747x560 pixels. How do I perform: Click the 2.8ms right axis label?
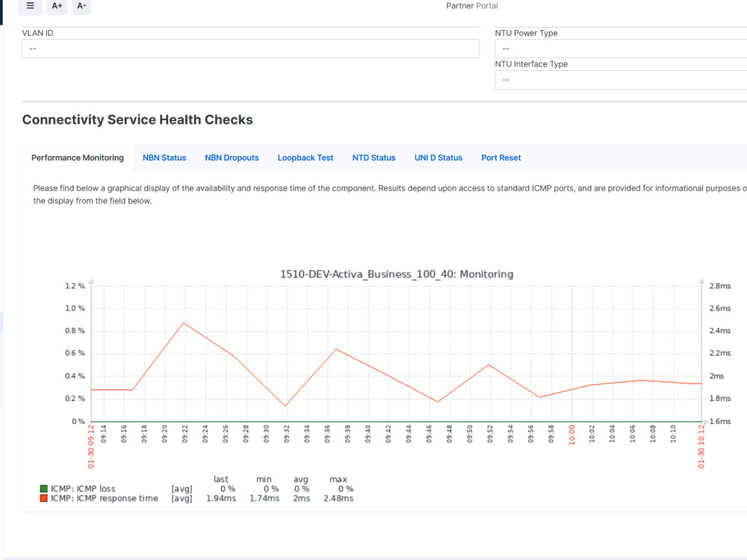point(720,286)
